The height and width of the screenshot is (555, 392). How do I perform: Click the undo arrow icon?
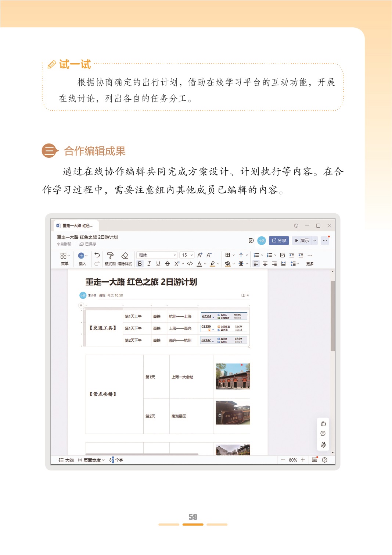click(97, 255)
